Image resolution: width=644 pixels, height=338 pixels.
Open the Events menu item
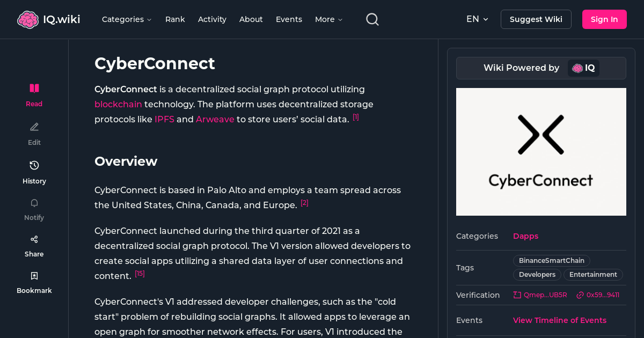click(x=289, y=19)
